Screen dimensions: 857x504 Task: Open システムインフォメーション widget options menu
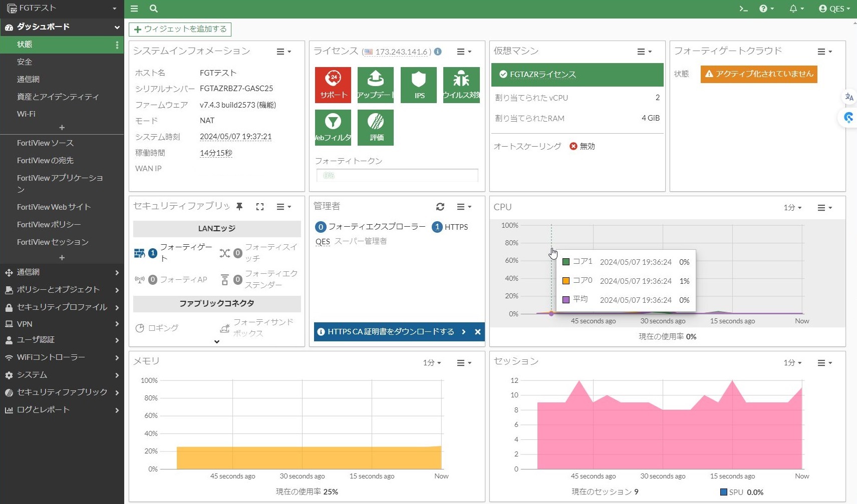(283, 52)
